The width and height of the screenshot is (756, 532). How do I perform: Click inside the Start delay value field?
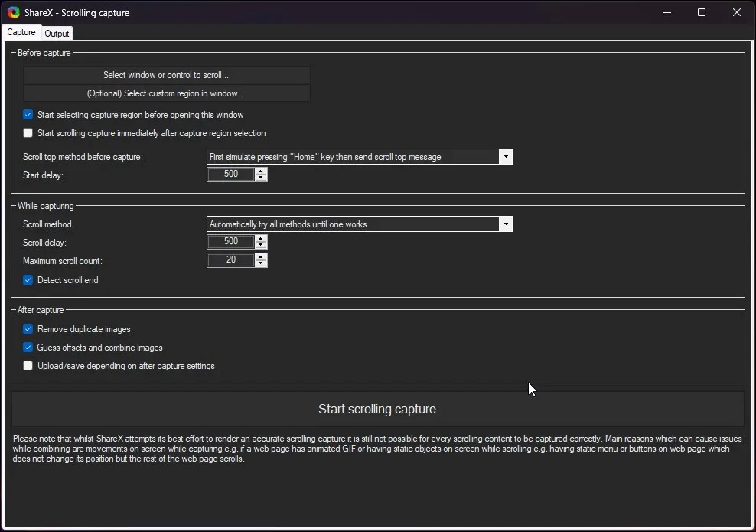pyautogui.click(x=230, y=174)
